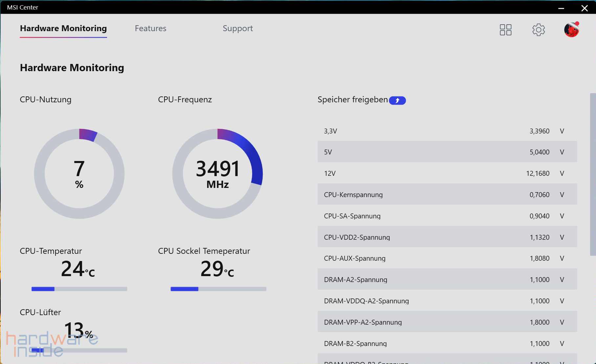Image resolution: width=596 pixels, height=364 pixels.
Task: Minimize the MSI Center window
Action: click(561, 8)
